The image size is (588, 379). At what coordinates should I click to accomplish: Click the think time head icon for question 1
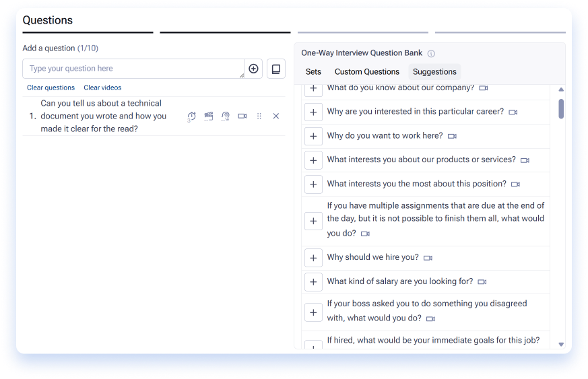coord(226,116)
